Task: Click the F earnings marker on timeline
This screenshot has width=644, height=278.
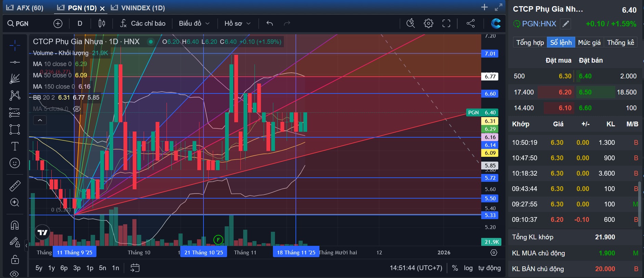Action: coord(218,240)
